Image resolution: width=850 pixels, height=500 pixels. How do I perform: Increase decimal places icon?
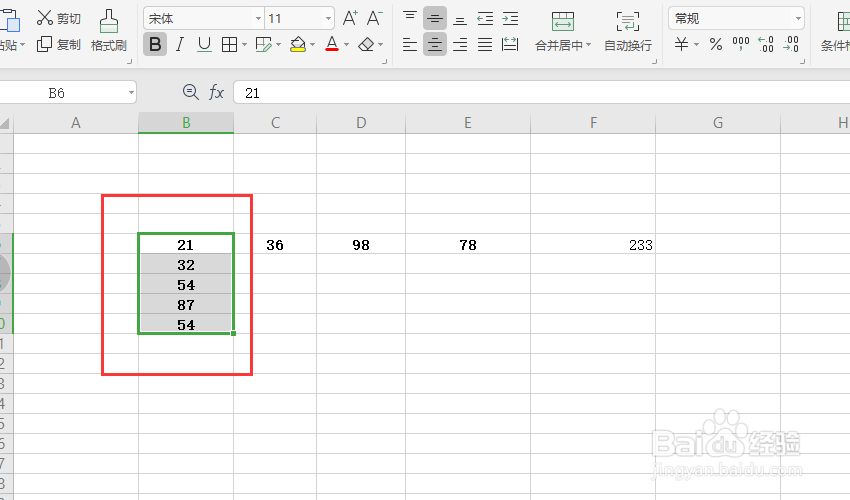point(766,44)
